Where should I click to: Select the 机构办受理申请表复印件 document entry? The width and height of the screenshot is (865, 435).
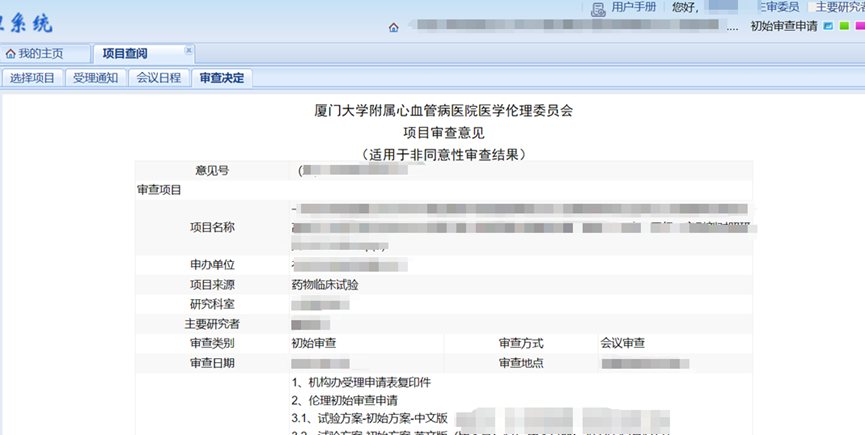tap(361, 382)
